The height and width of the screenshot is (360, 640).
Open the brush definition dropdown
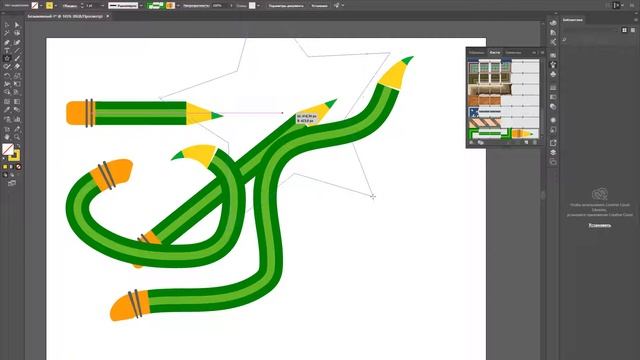click(x=178, y=6)
